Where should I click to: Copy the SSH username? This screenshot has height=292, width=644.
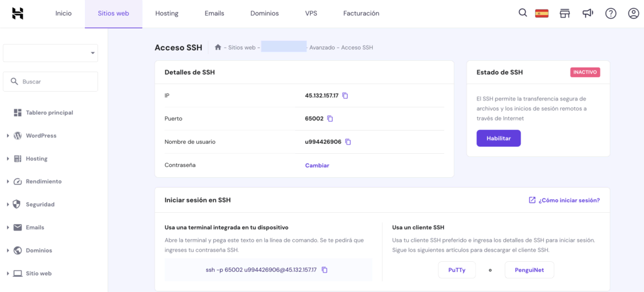point(348,142)
